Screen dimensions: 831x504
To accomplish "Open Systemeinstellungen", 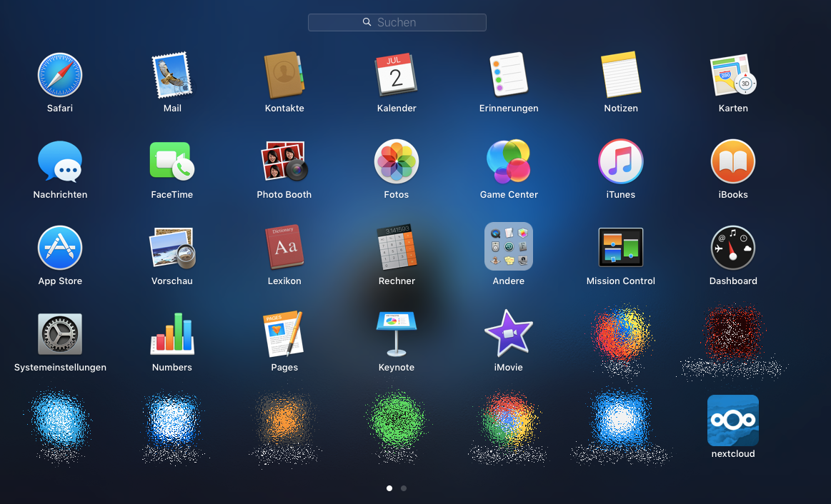I will click(x=60, y=334).
